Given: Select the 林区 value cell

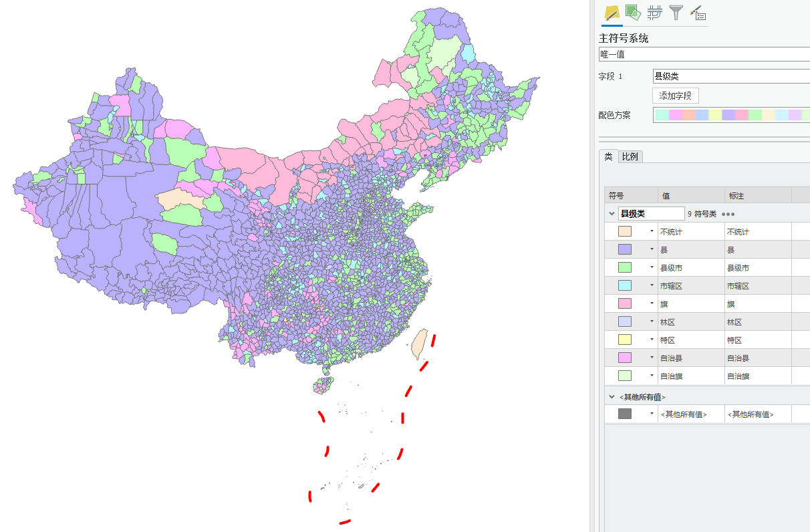Looking at the screenshot, I should 691,322.
